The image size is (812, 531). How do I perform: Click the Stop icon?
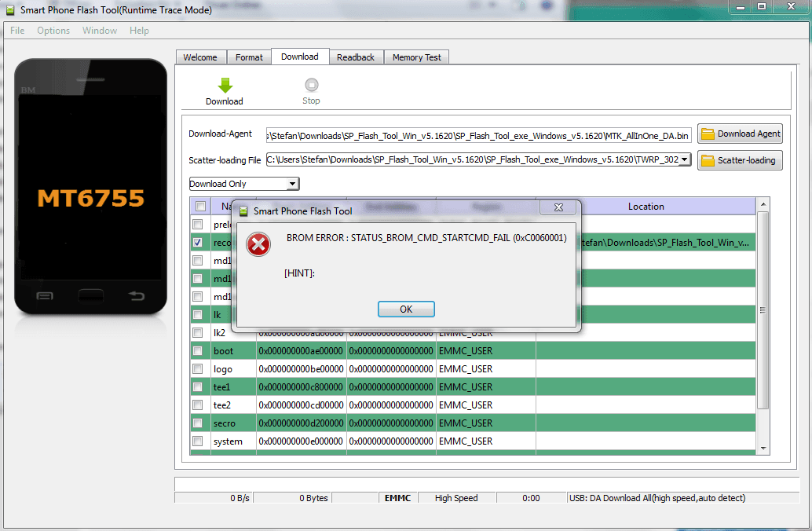coord(311,85)
